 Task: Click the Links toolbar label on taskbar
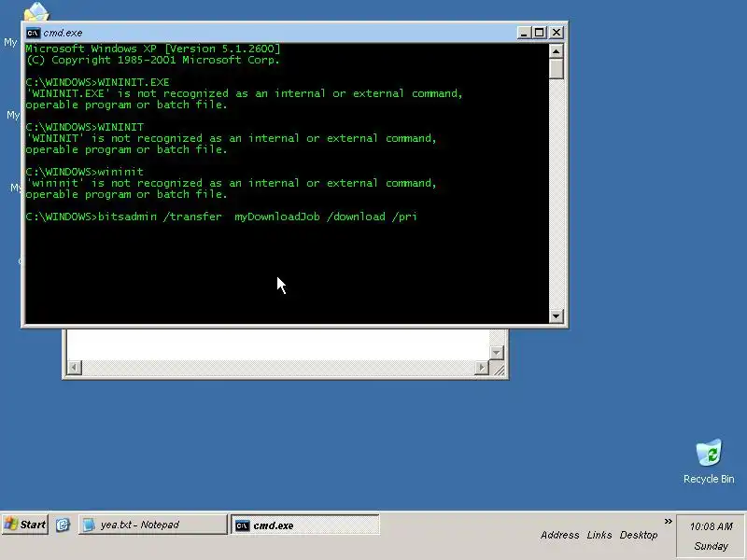599,535
